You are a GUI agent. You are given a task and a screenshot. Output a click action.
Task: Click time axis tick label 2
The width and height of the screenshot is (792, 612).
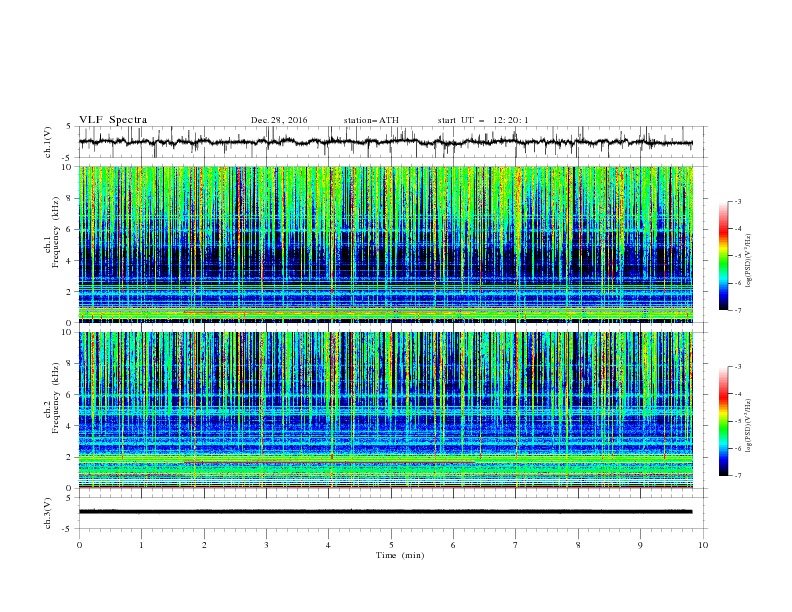(x=204, y=545)
